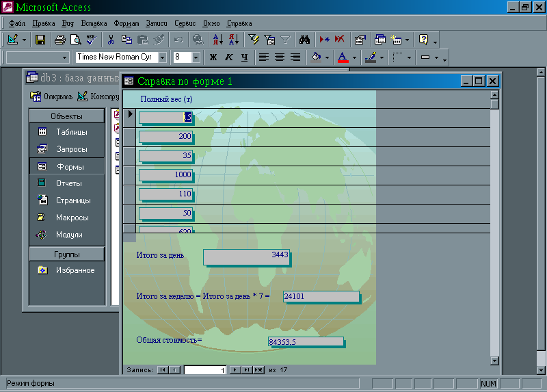This screenshot has height=392, width=547.
Task: Open the Формат menu
Action: 126,23
